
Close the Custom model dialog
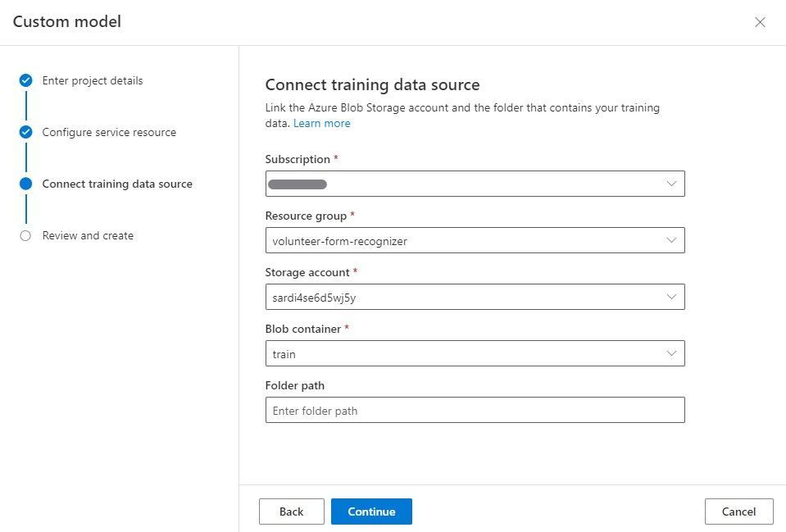[x=760, y=22]
